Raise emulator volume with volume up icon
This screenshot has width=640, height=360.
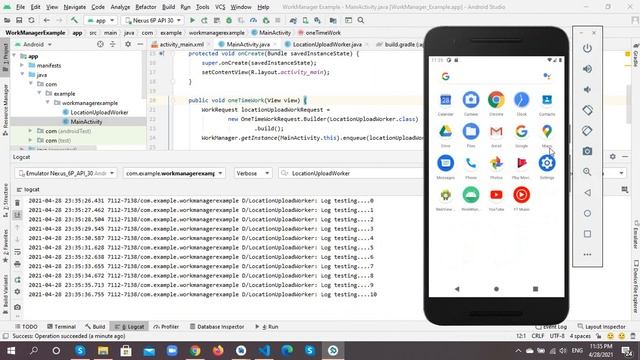pos(587,69)
